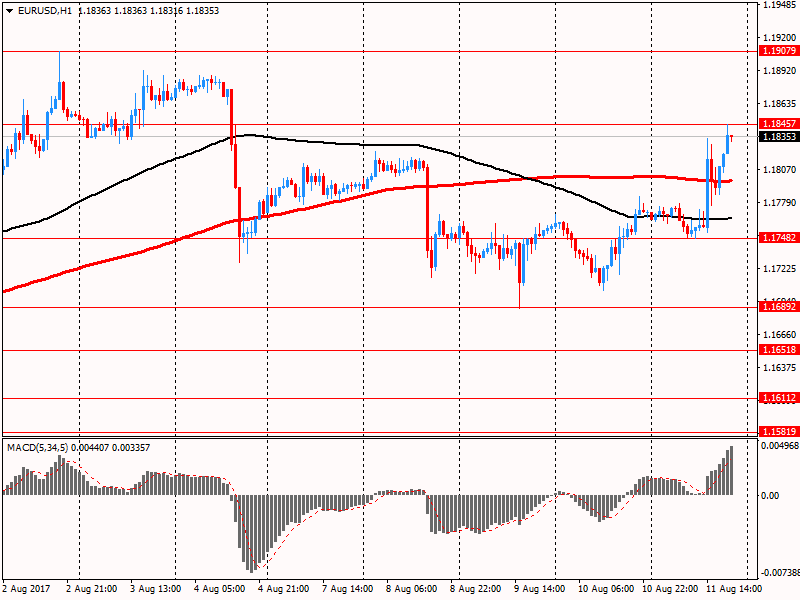Select the MACD 0.00 scale value
The width and height of the screenshot is (800, 600).
tap(770, 495)
